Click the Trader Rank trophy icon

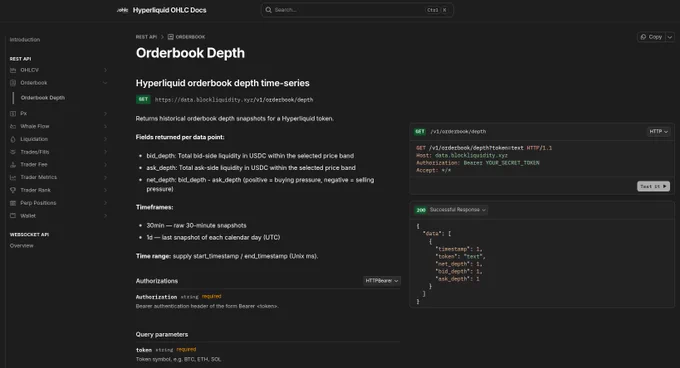(x=13, y=190)
